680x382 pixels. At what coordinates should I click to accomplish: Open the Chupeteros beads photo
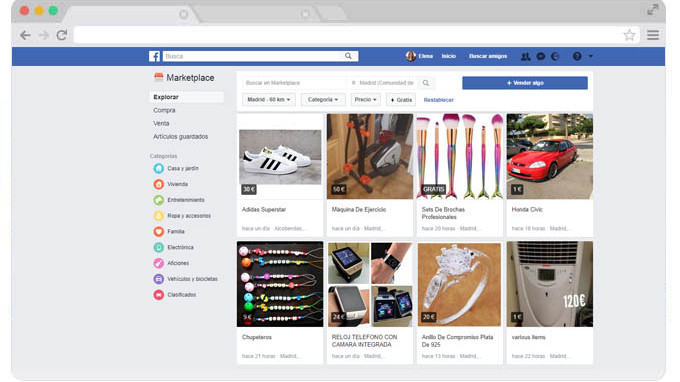coord(280,284)
